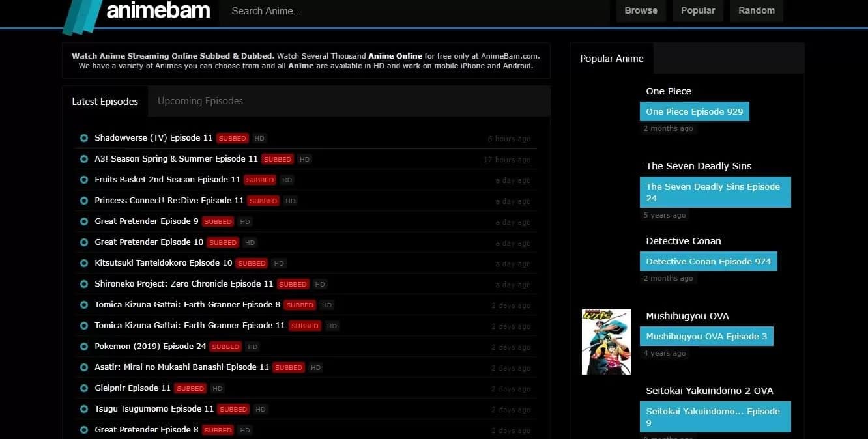Click the bullet icon beside Kitsutsuki Tanteidokoro Episode 10

tap(84, 263)
